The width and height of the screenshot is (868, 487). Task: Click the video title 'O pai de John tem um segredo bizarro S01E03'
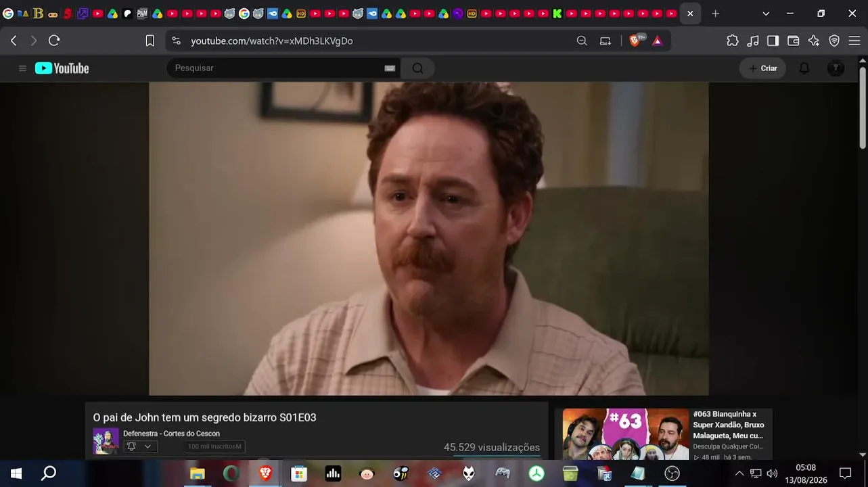tap(204, 417)
